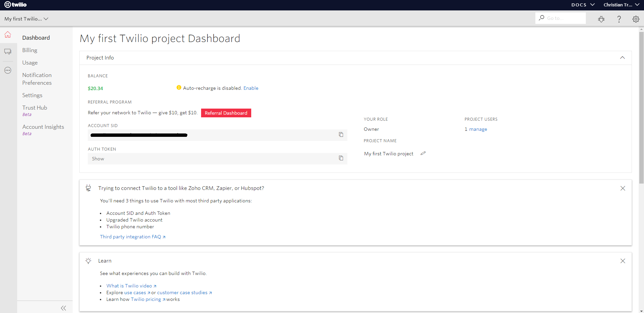Image resolution: width=644 pixels, height=313 pixels.
Task: Open the debugger bug icon
Action: point(601,19)
